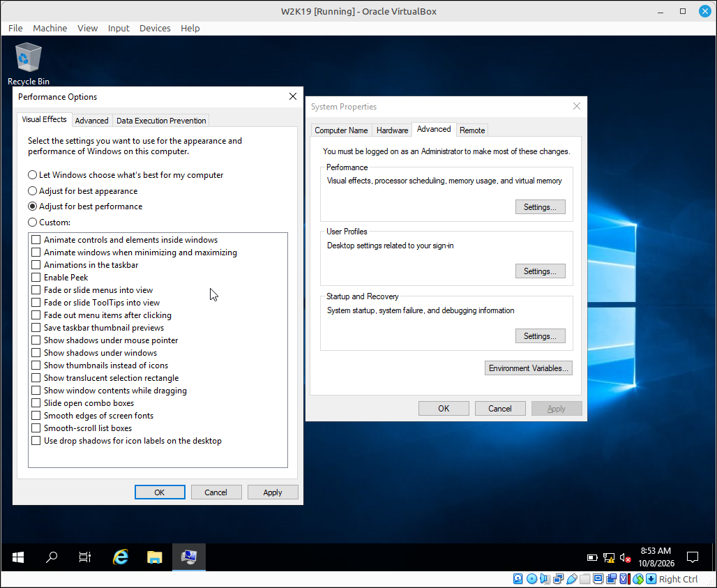Click the taskbar clock showing 8:53 AM
This screenshot has height=588, width=717.
pyautogui.click(x=656, y=557)
